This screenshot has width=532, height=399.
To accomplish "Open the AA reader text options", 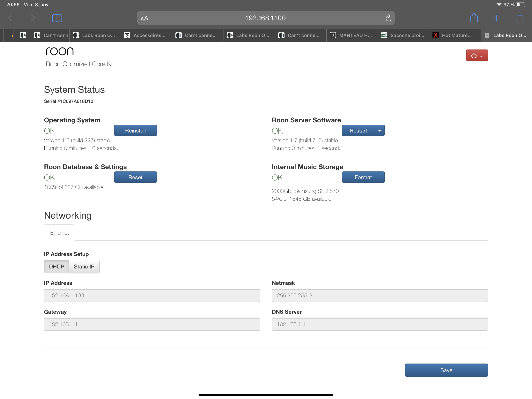I will 144,18.
